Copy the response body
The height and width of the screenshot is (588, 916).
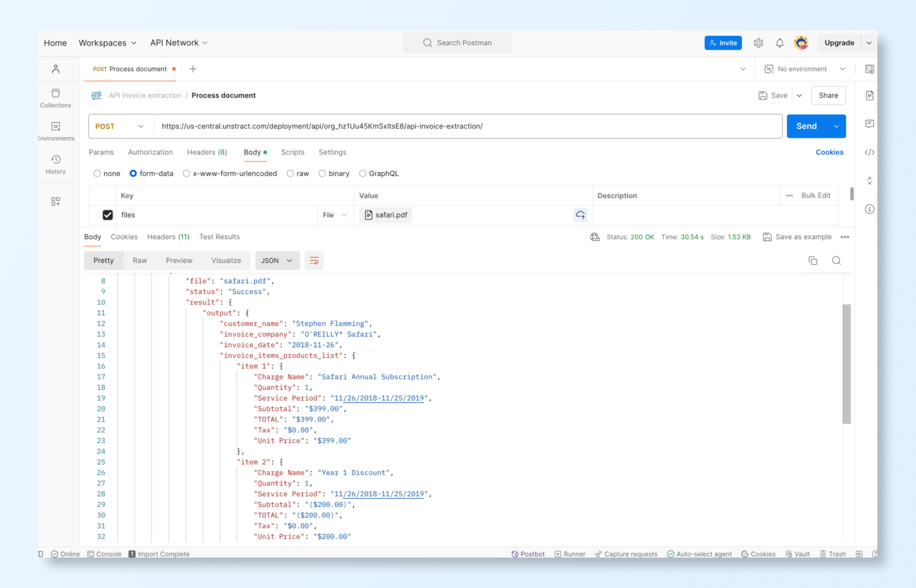point(813,261)
